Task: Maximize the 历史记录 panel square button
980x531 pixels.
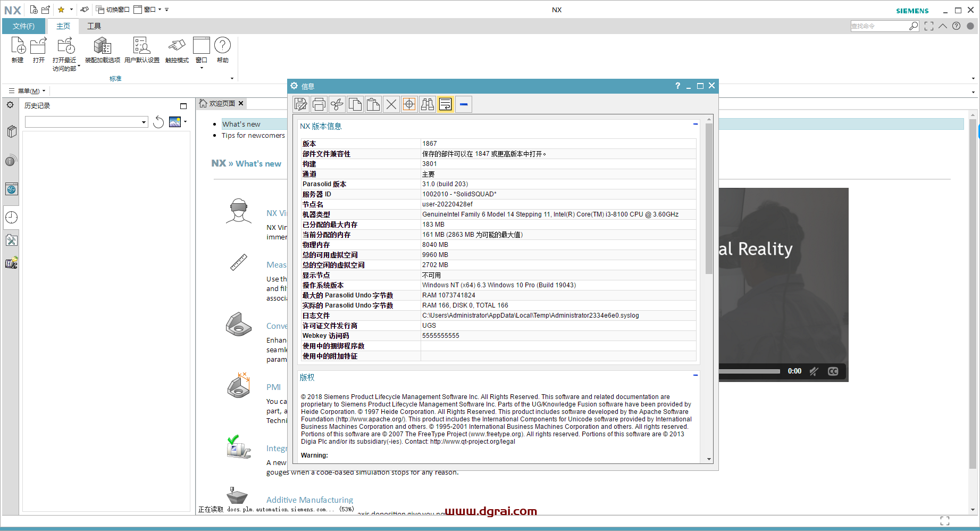Action: tap(183, 106)
